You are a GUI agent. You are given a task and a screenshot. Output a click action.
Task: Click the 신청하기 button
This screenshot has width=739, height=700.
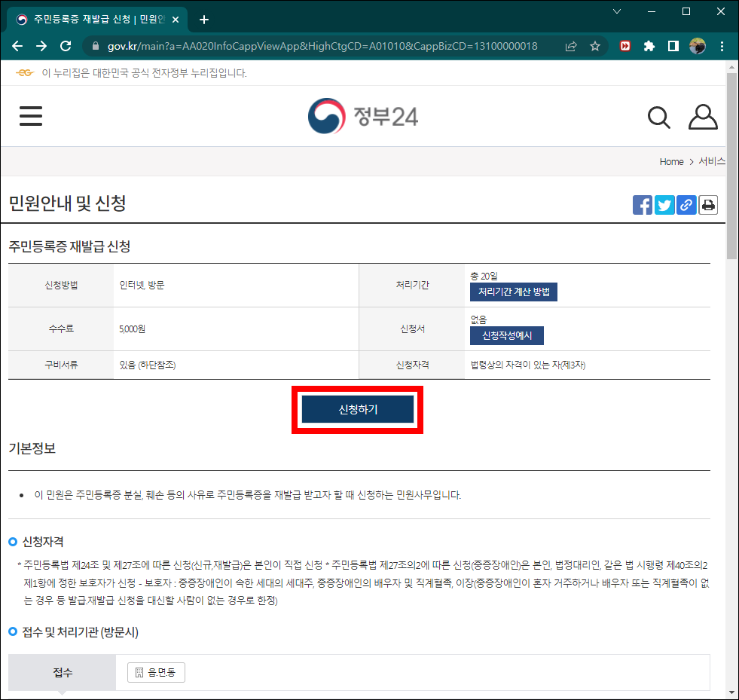357,409
